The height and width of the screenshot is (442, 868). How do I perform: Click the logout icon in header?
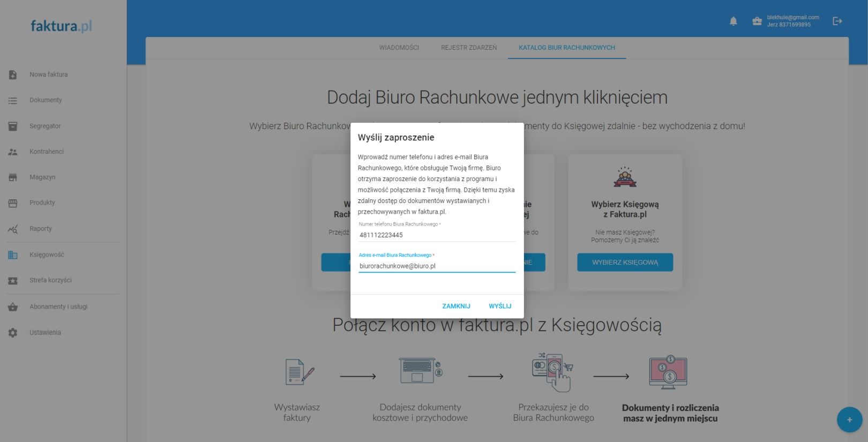837,21
